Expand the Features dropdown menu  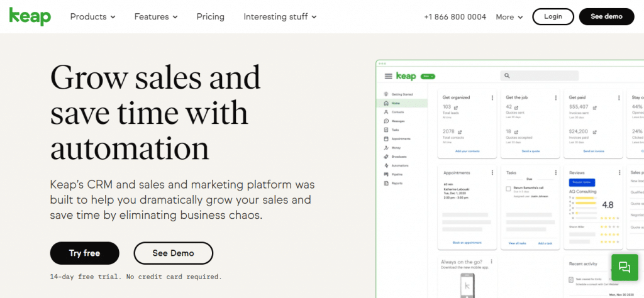point(156,17)
